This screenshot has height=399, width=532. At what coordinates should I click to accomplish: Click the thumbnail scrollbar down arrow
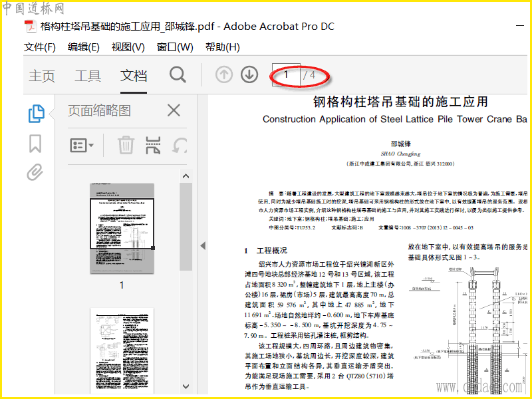(186, 386)
